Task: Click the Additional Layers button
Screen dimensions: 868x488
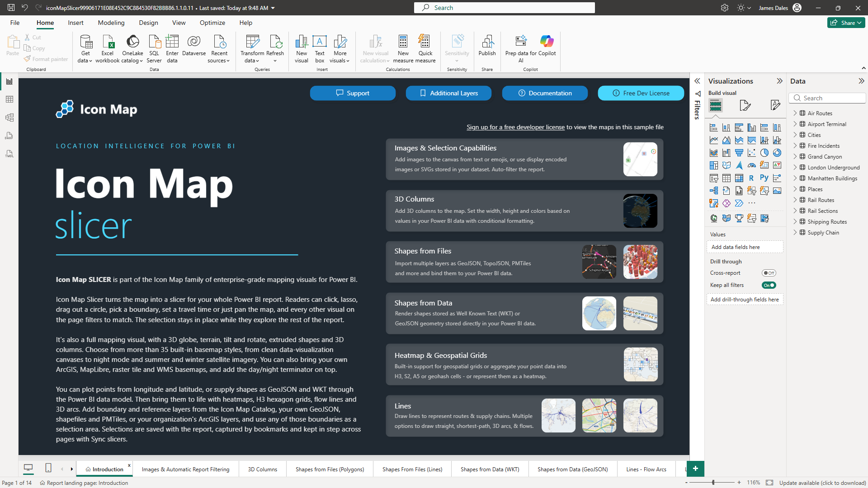Action: point(448,93)
